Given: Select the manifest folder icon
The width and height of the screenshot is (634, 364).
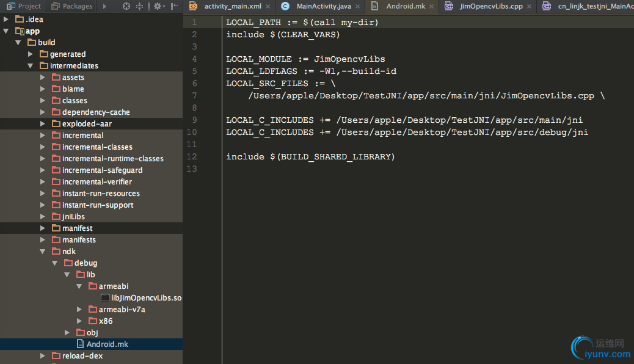Looking at the screenshot, I should (x=56, y=228).
